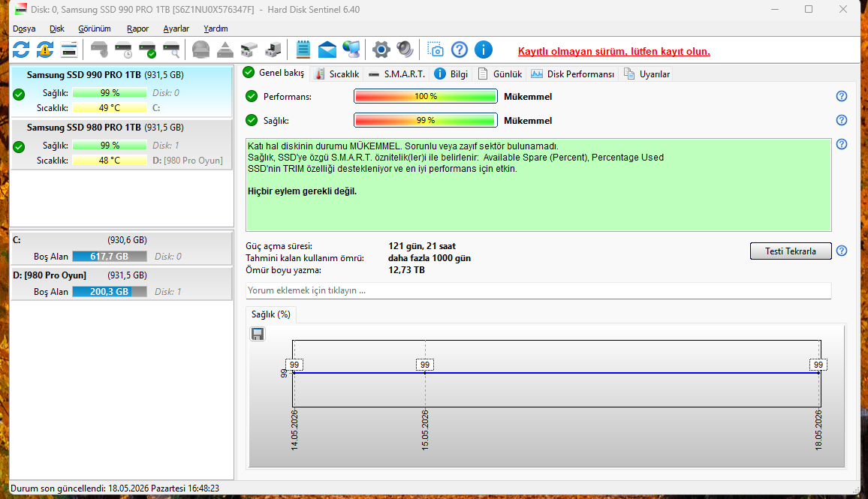The height and width of the screenshot is (499, 868).
Task: Click the refresh icon with warning sign
Action: pos(45,50)
